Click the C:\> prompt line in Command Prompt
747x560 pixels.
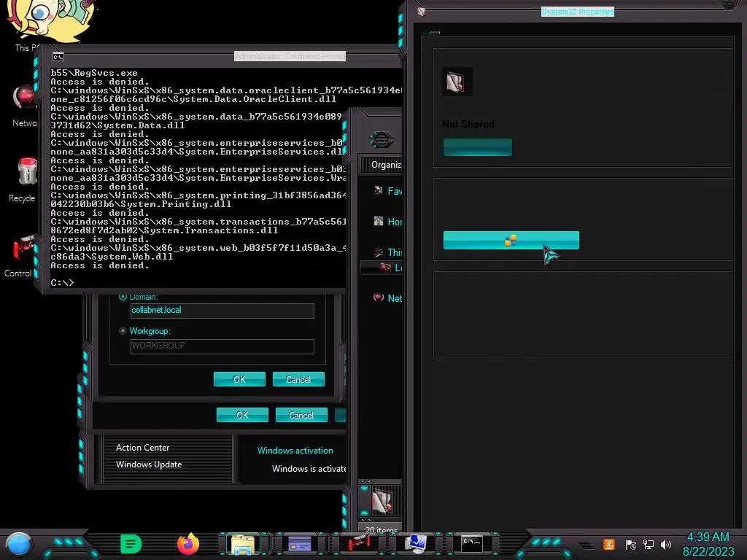[x=63, y=282]
